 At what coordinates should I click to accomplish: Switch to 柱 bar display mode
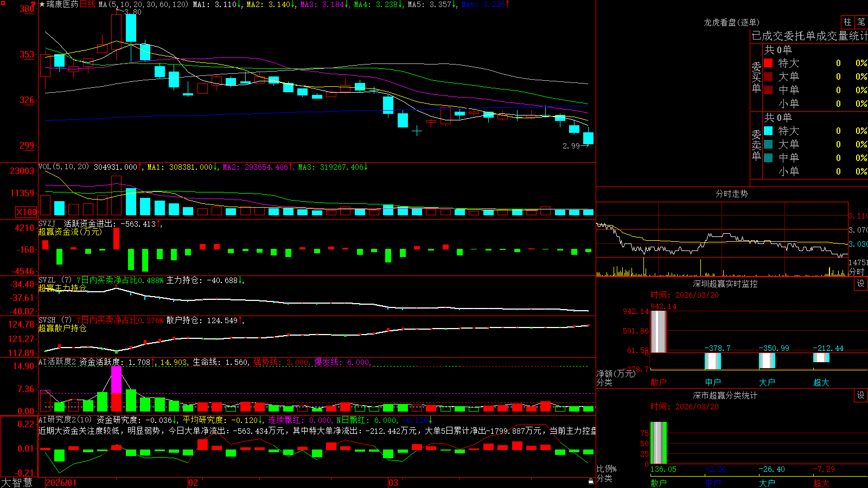(x=847, y=22)
